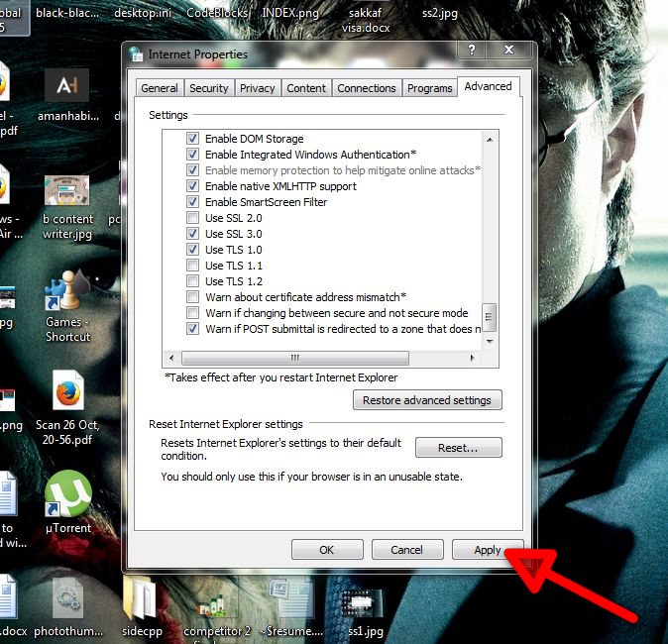
Task: Toggle Enable Integrated Windows Authentication checkbox
Action: (192, 155)
